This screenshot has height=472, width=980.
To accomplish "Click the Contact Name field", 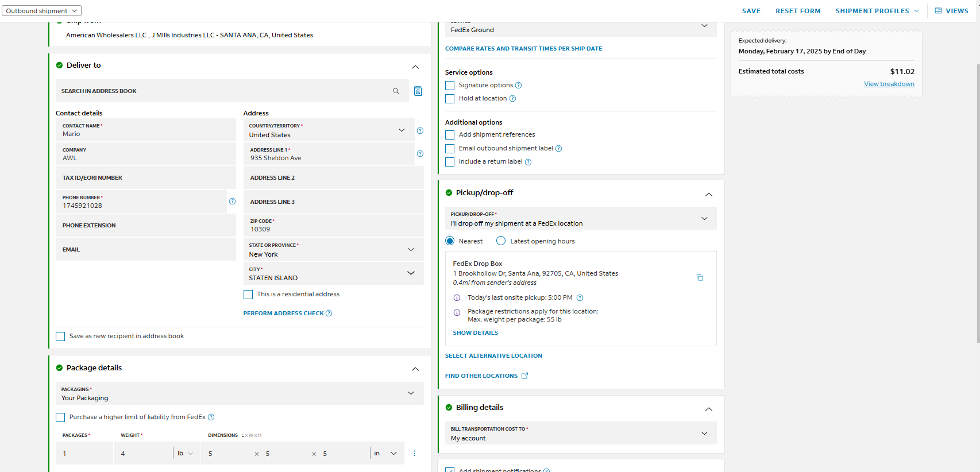I will tap(146, 130).
